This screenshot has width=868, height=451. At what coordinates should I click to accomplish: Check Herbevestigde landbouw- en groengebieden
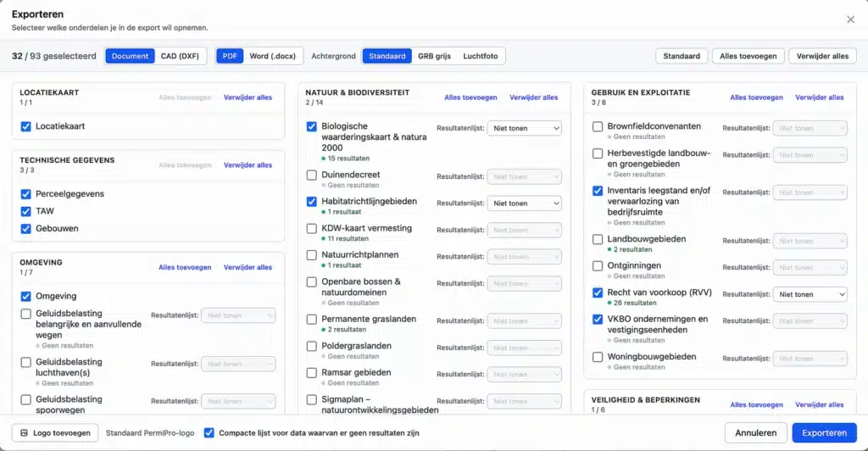[598, 153]
